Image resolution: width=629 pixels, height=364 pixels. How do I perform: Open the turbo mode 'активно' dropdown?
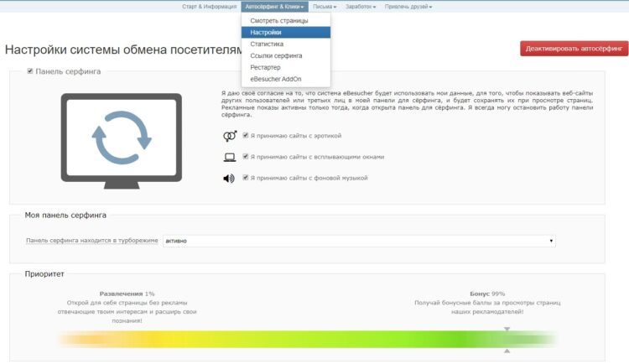pyautogui.click(x=359, y=241)
